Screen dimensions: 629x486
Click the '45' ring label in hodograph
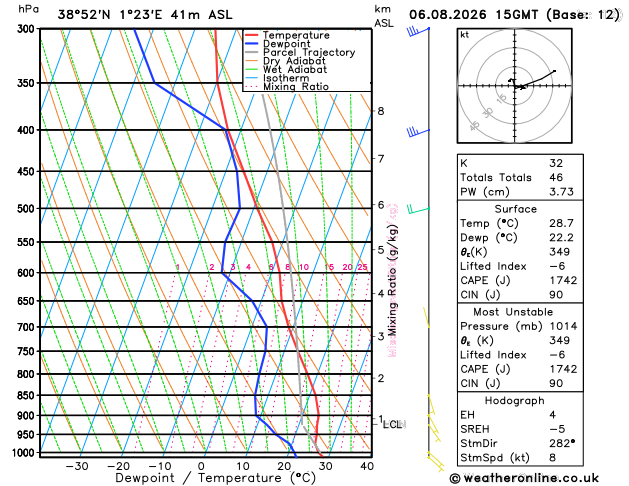tap(475, 126)
